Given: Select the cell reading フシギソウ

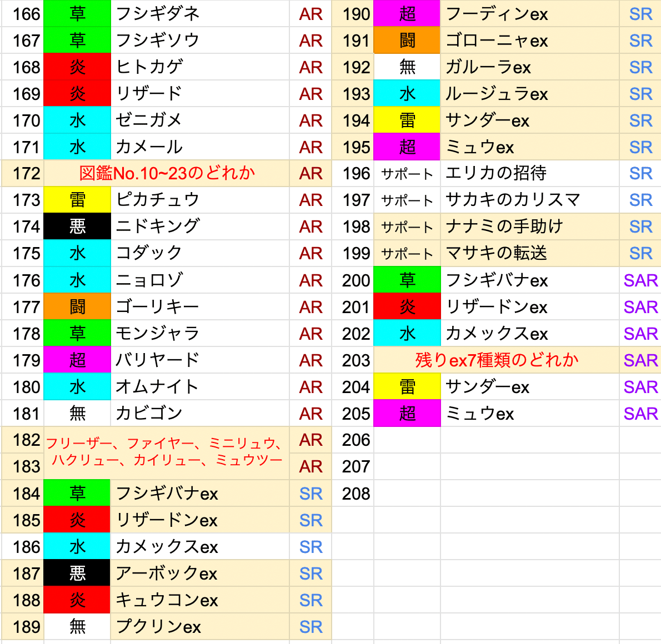Looking at the screenshot, I should (x=200, y=41).
